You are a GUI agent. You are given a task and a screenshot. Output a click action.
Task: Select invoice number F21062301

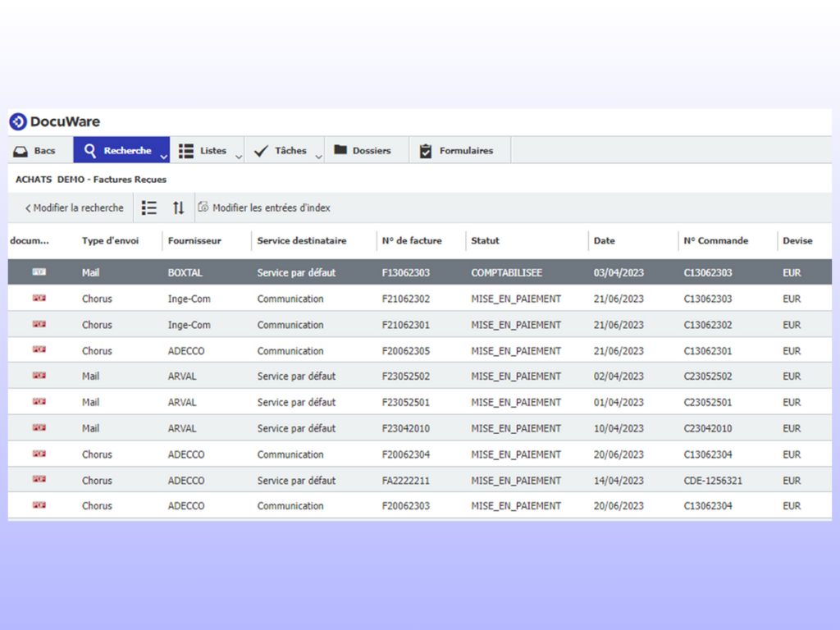pos(405,325)
